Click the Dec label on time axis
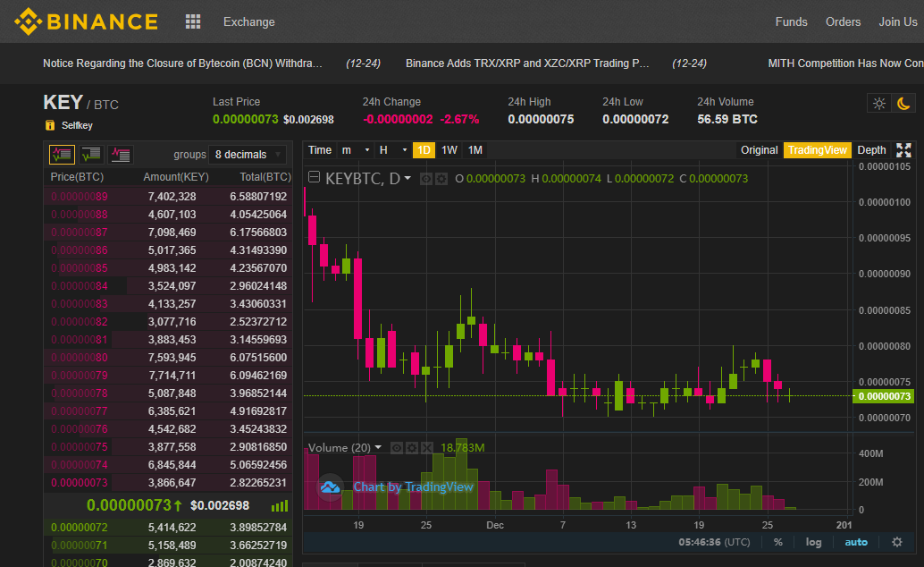This screenshot has width=924, height=567. [495, 525]
